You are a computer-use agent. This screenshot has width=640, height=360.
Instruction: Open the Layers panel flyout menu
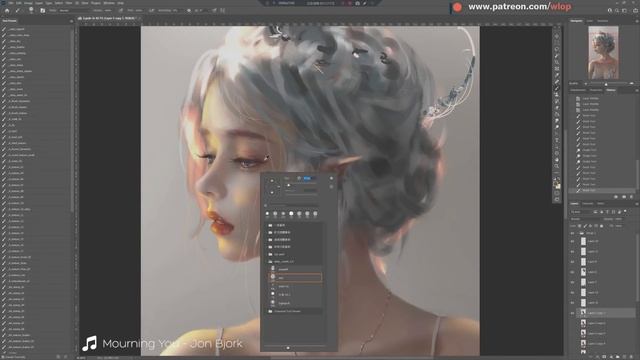point(637,203)
